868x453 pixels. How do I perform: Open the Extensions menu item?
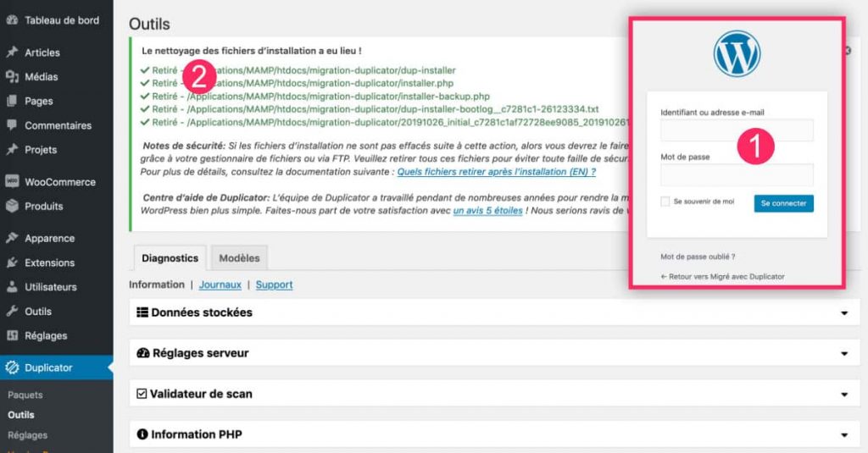[x=57, y=262]
